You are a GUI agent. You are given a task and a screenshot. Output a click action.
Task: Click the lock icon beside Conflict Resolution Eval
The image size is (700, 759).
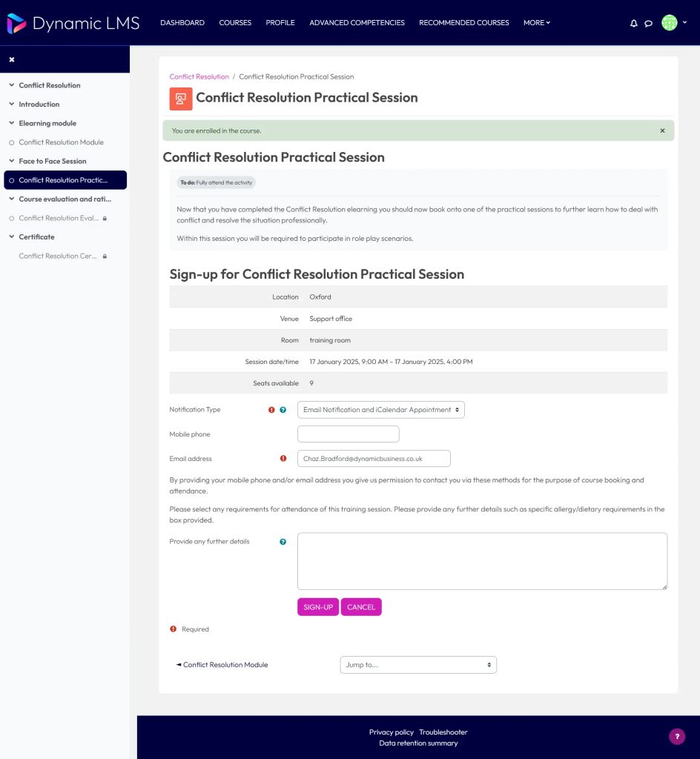tap(105, 219)
